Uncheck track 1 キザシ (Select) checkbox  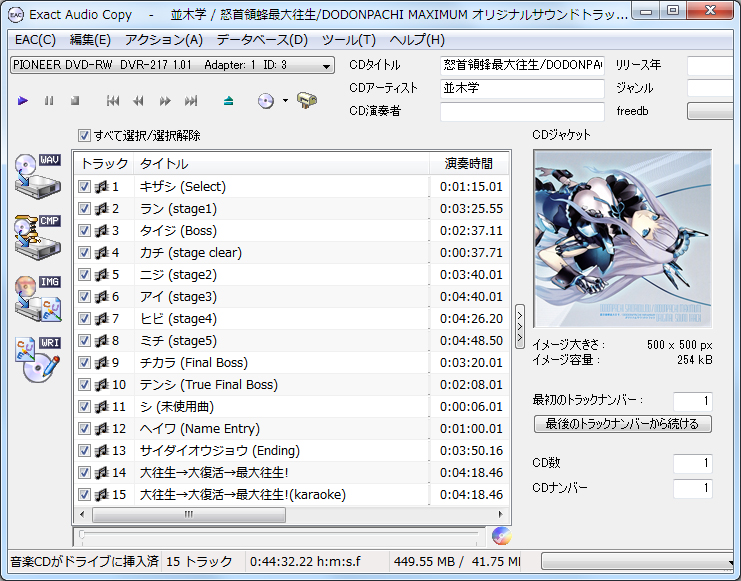click(x=84, y=187)
